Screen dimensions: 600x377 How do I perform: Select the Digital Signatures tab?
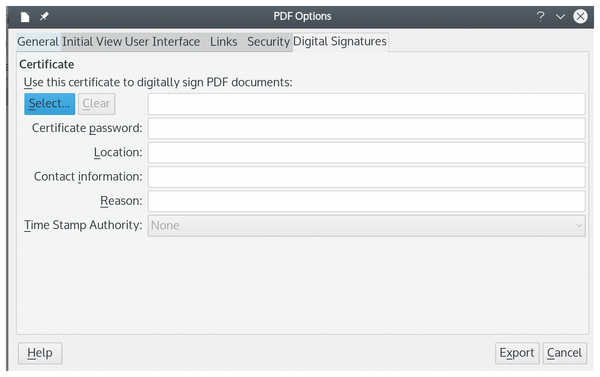340,41
